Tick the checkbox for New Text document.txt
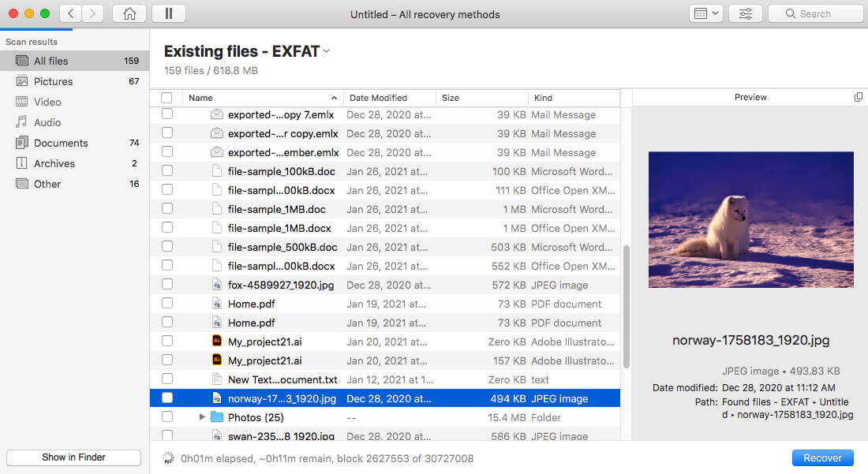Image resolution: width=868 pixels, height=474 pixels. tap(167, 379)
